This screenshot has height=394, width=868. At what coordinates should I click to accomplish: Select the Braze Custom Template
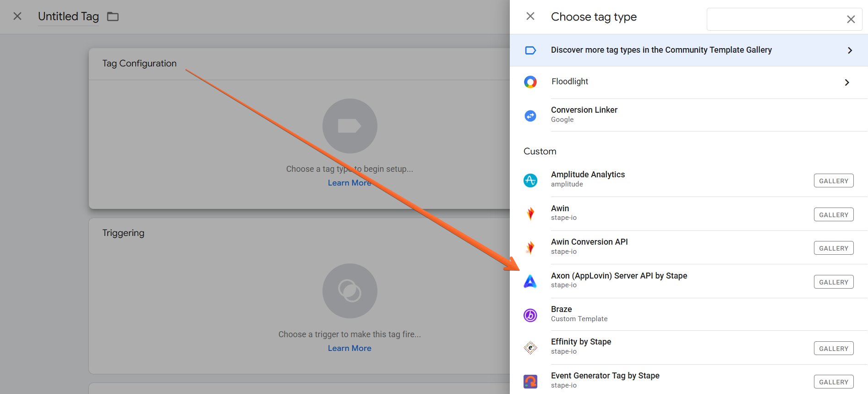[689, 314]
